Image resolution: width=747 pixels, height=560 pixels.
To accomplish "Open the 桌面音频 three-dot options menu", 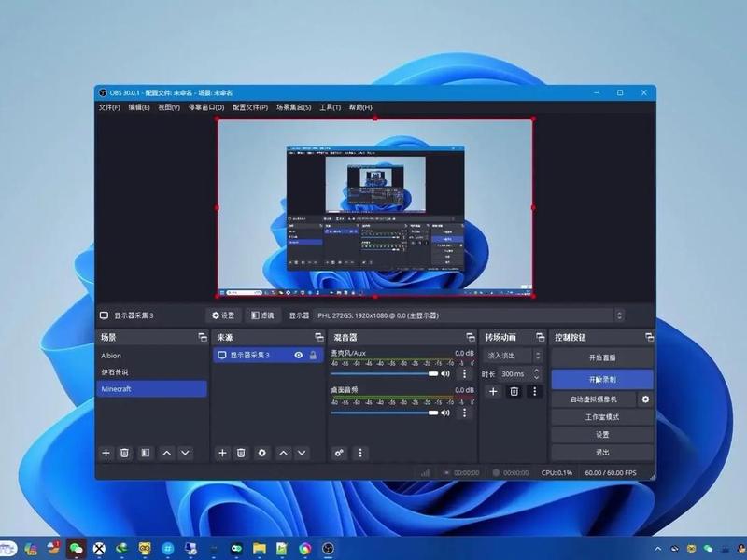I will click(464, 413).
